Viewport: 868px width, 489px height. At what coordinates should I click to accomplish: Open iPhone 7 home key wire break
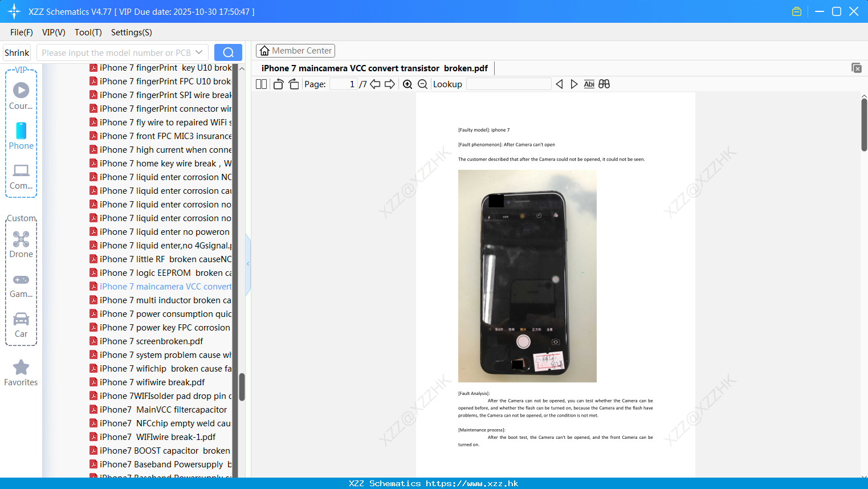coord(161,164)
